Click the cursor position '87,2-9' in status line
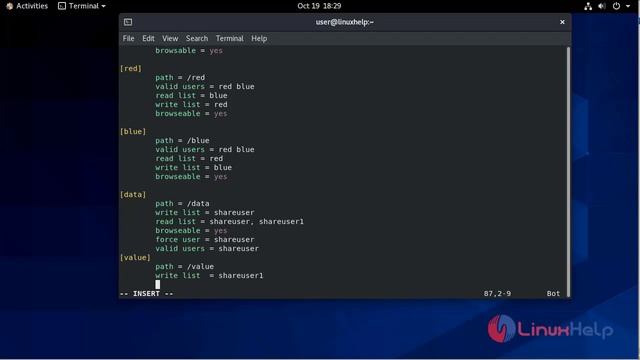Viewport: 640px width, 360px height. pyautogui.click(x=497, y=293)
